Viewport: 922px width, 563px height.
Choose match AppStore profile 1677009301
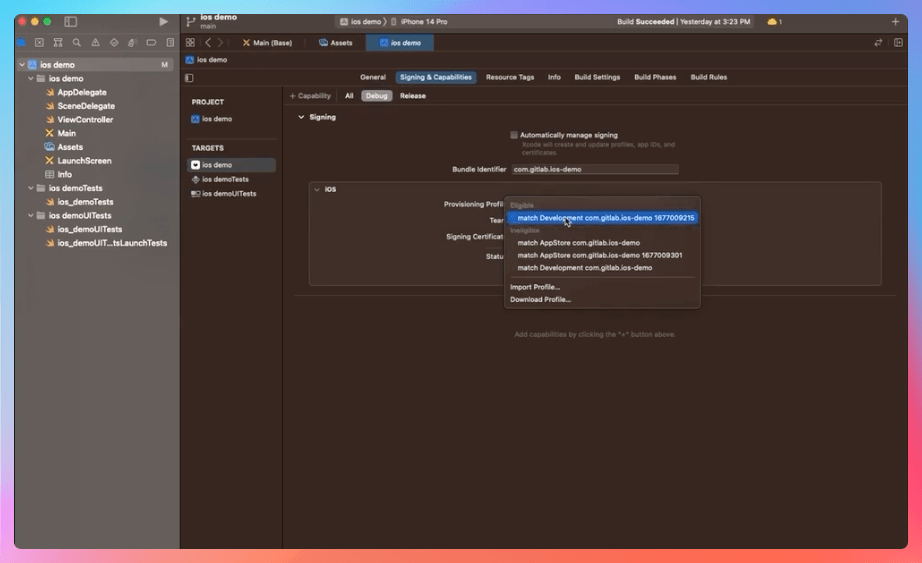pos(602,255)
